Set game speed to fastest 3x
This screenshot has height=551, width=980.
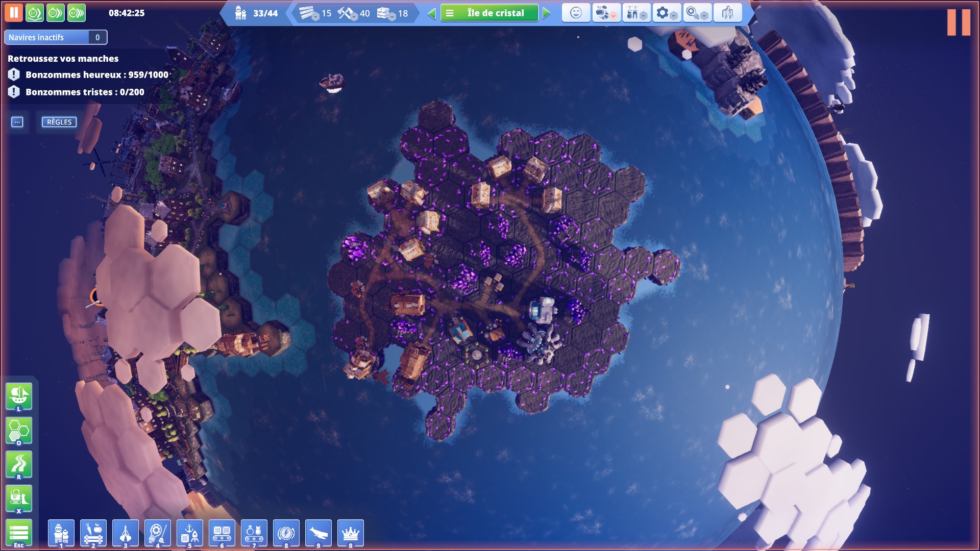77,13
